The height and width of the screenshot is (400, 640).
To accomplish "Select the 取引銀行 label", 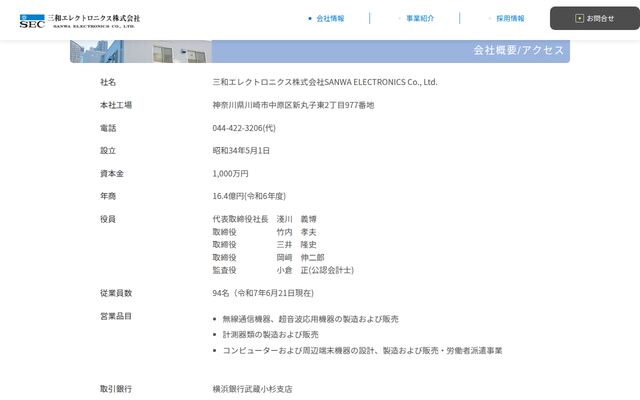I will [x=116, y=389].
